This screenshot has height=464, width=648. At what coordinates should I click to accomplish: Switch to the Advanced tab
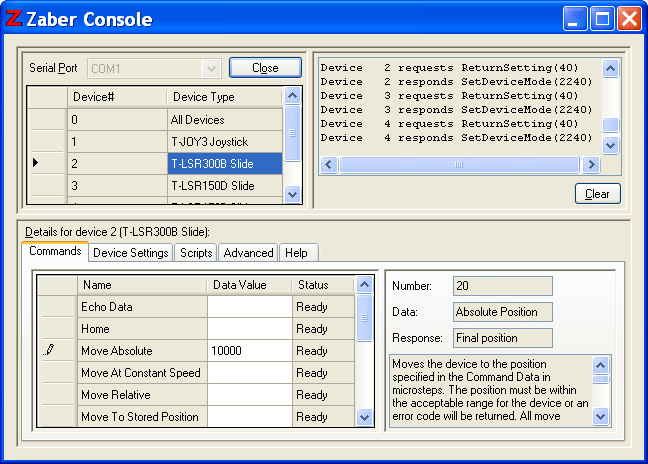(x=248, y=252)
